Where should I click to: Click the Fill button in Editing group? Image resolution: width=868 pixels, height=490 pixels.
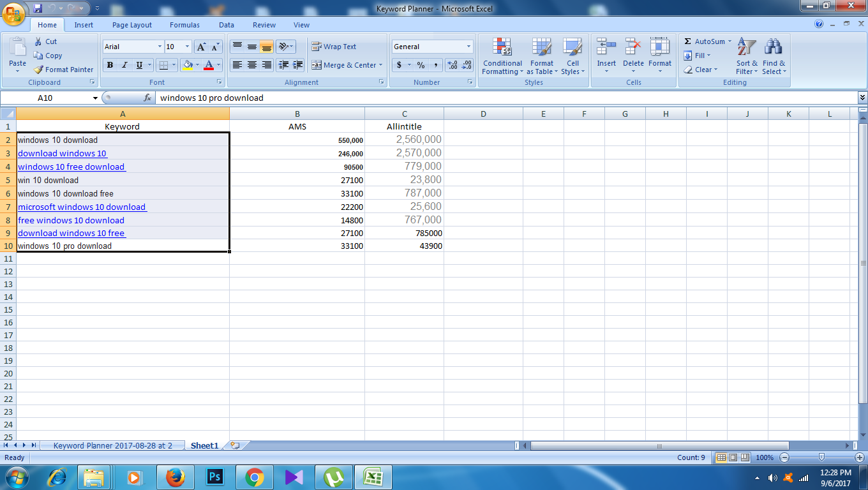[x=697, y=56]
